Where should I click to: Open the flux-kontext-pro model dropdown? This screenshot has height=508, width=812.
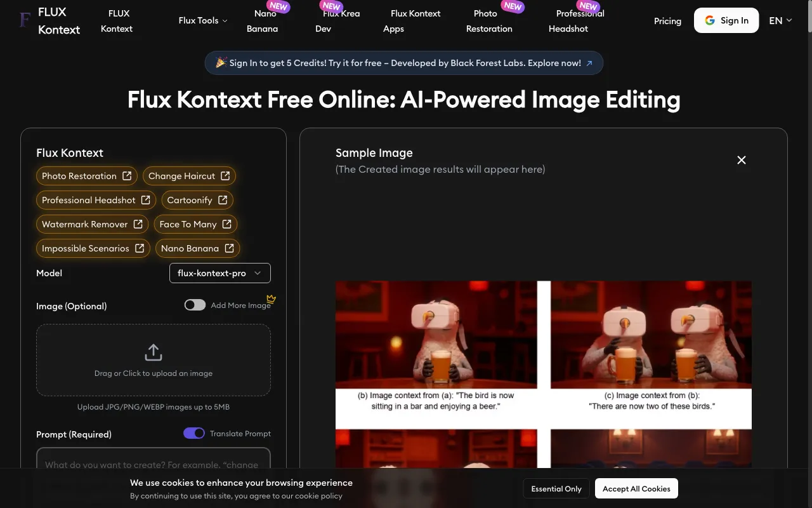pos(220,273)
